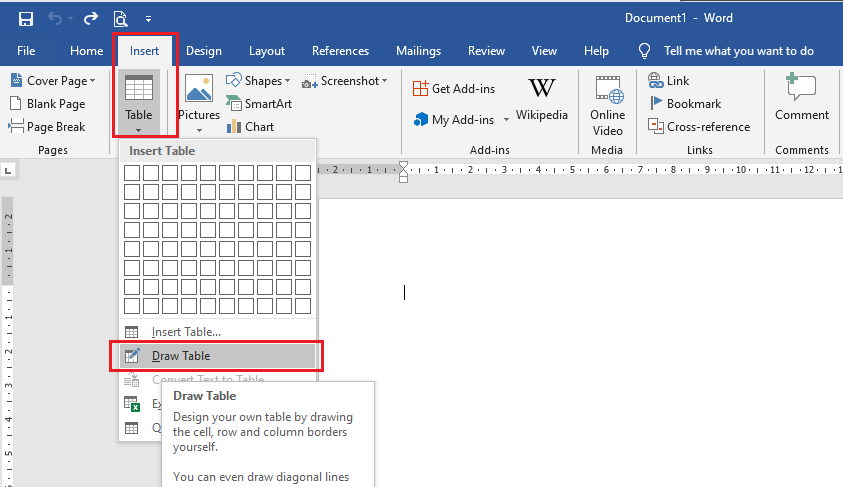Click the Save icon in the quick access toolbar
This screenshot has height=487, width=843.
click(x=26, y=19)
